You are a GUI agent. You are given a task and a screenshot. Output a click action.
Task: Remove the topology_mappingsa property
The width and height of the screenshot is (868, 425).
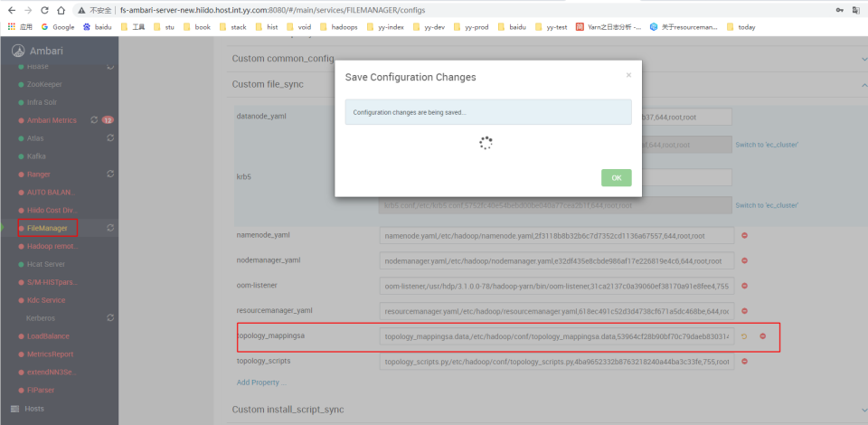point(762,336)
